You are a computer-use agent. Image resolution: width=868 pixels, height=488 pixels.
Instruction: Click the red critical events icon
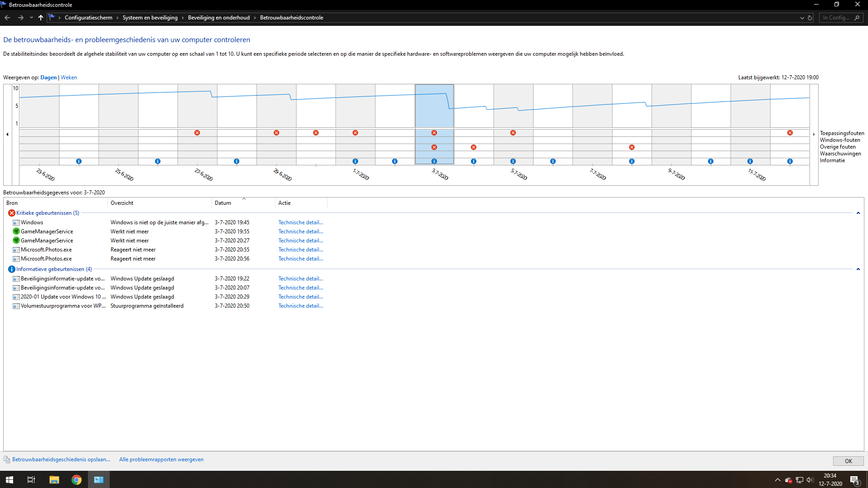(12, 213)
